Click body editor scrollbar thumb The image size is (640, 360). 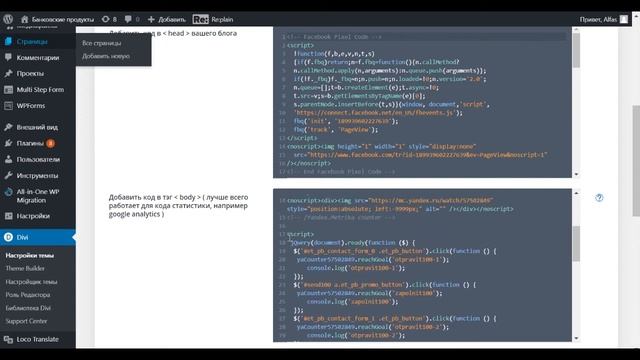point(576,244)
